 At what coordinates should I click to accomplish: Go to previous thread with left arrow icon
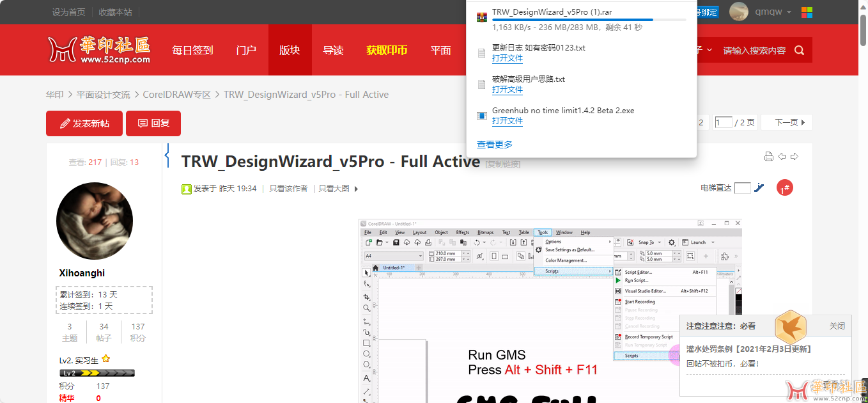click(x=782, y=157)
